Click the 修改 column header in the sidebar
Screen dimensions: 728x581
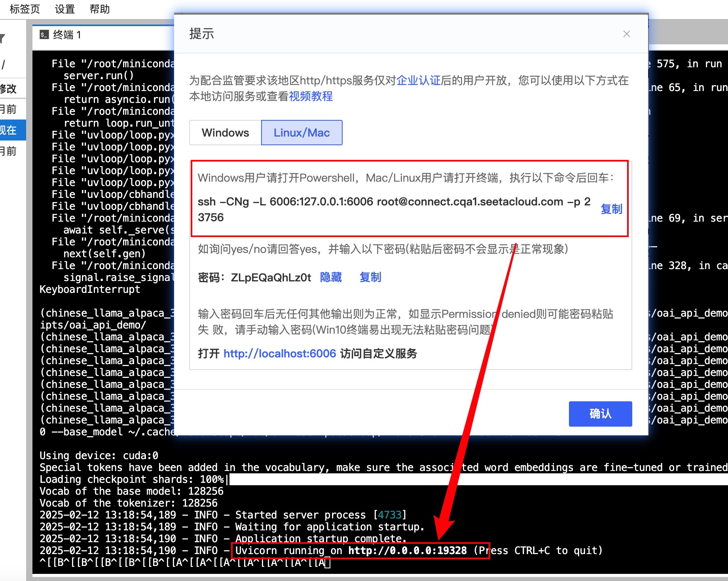[9, 89]
